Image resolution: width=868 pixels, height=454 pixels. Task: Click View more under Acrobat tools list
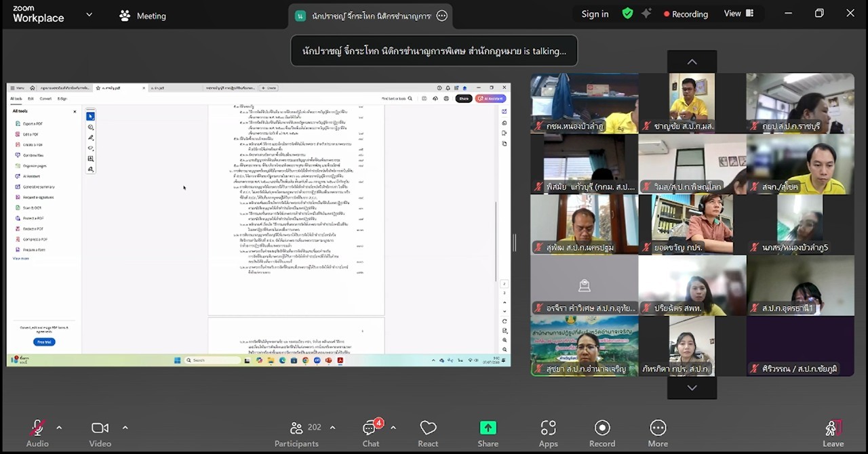pos(21,258)
